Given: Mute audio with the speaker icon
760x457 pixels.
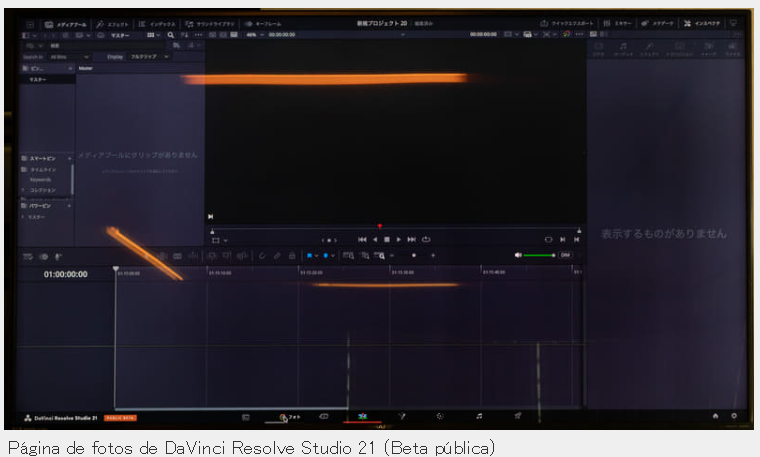Looking at the screenshot, I should (518, 255).
